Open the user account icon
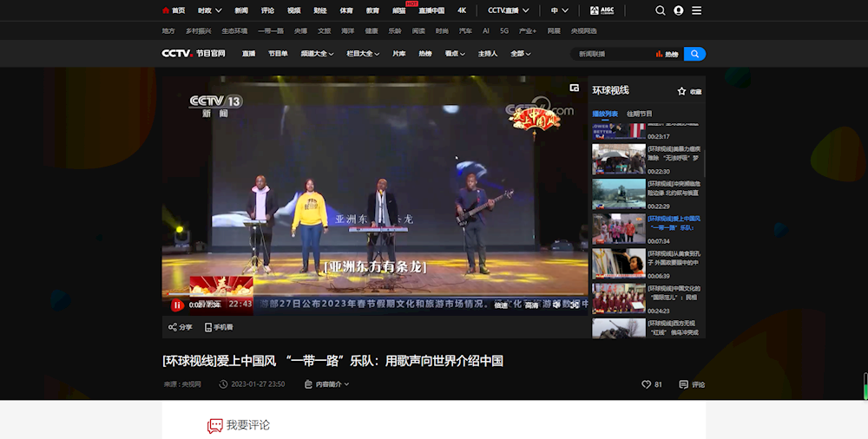The width and height of the screenshot is (868, 439). pyautogui.click(x=679, y=10)
